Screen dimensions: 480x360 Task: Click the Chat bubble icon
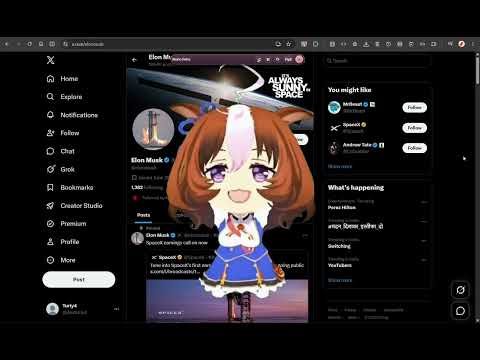(x=50, y=151)
